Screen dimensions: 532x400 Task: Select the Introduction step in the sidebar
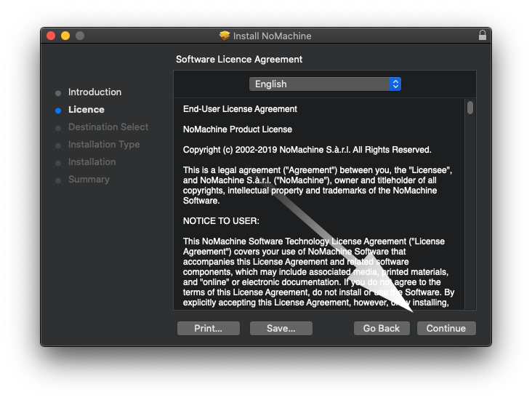94,92
